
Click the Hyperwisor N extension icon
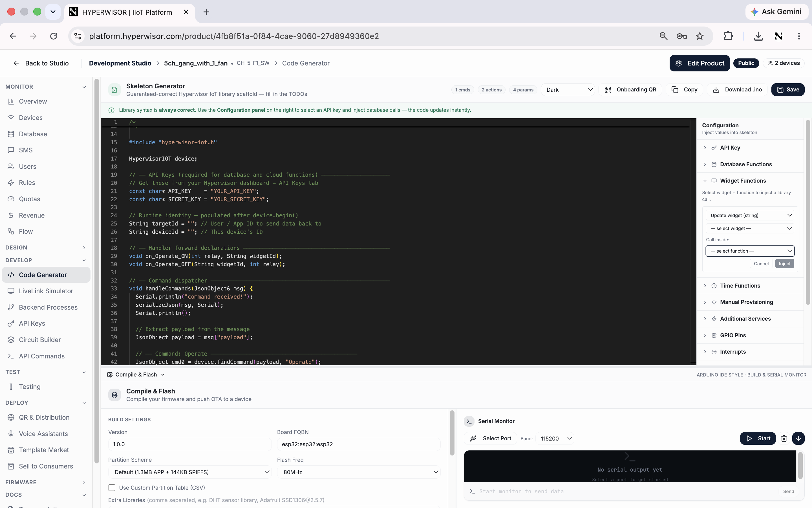779,36
